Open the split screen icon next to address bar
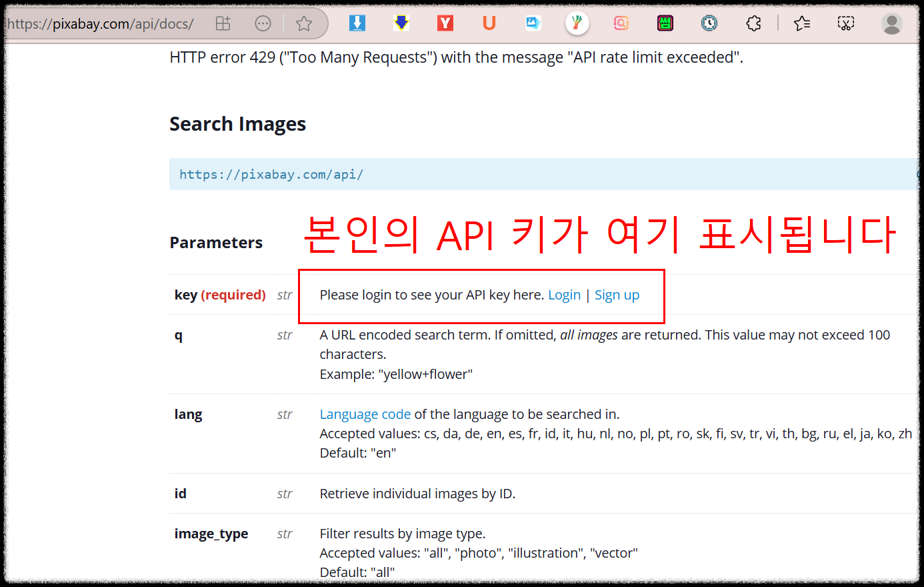The width and height of the screenshot is (924, 587). (223, 23)
